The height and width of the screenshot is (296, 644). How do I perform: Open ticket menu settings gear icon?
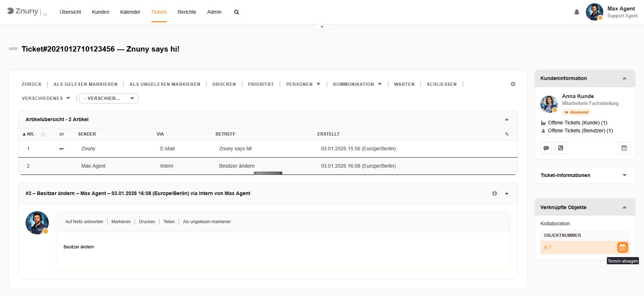point(513,84)
